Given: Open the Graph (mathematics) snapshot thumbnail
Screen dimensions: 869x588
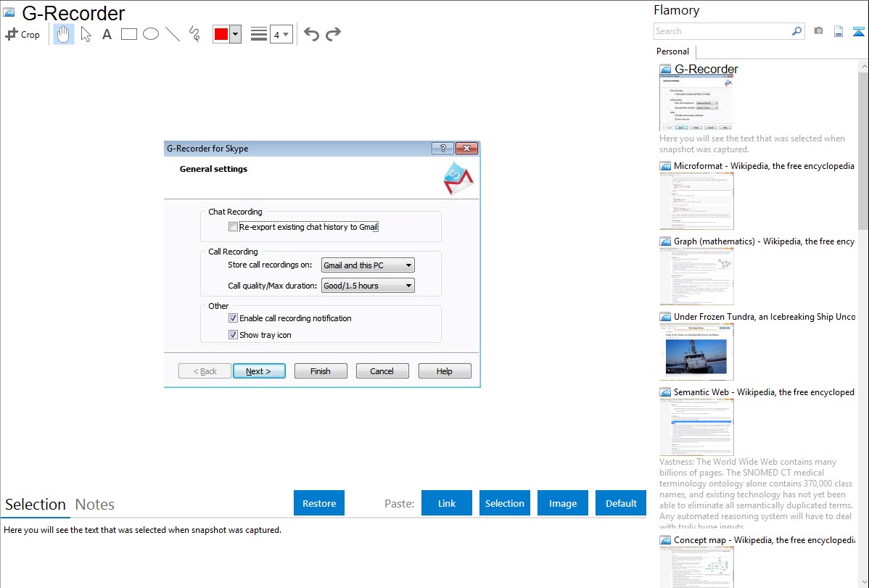Looking at the screenshot, I should [x=696, y=276].
